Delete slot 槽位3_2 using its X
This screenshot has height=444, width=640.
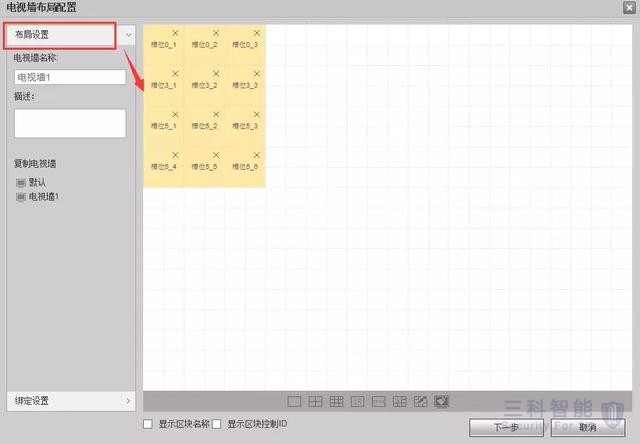216,74
